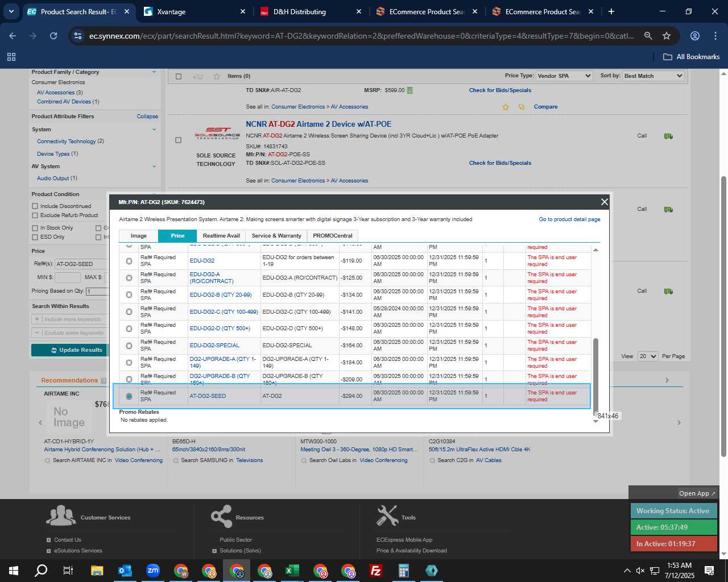Select the EDU-DG2-SPECIAL radio button

[129, 346]
